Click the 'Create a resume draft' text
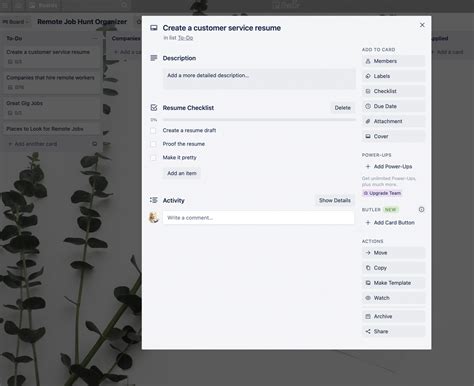This screenshot has width=474, height=386. pyautogui.click(x=189, y=130)
